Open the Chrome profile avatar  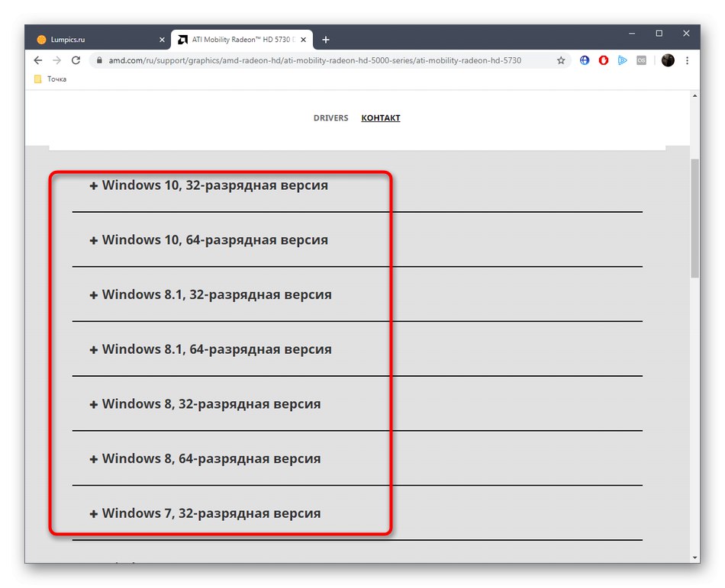668,60
